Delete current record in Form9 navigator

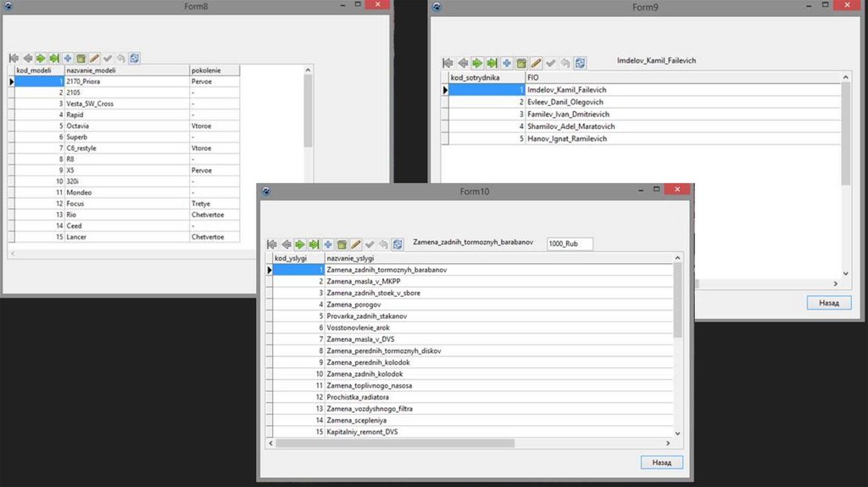pyautogui.click(x=521, y=64)
